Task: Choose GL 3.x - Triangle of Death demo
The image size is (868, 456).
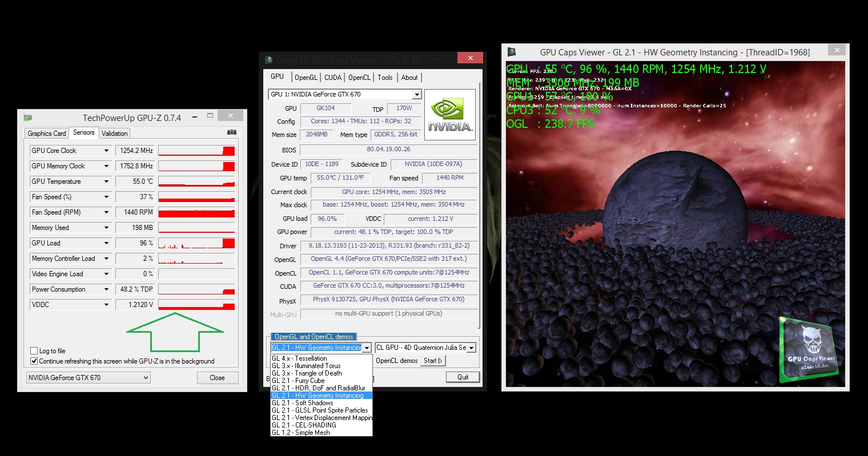Action: pyautogui.click(x=322, y=373)
